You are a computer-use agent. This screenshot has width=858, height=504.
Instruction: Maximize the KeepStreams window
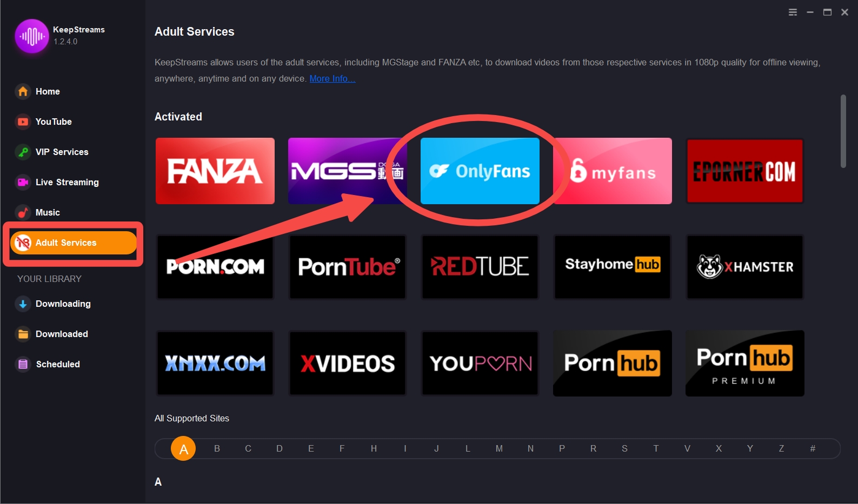pos(827,12)
